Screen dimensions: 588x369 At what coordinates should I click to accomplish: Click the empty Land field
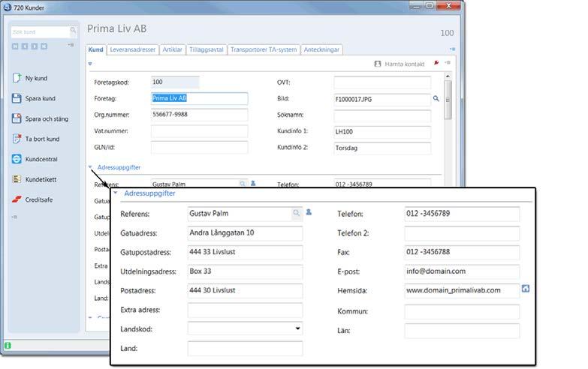(x=245, y=349)
